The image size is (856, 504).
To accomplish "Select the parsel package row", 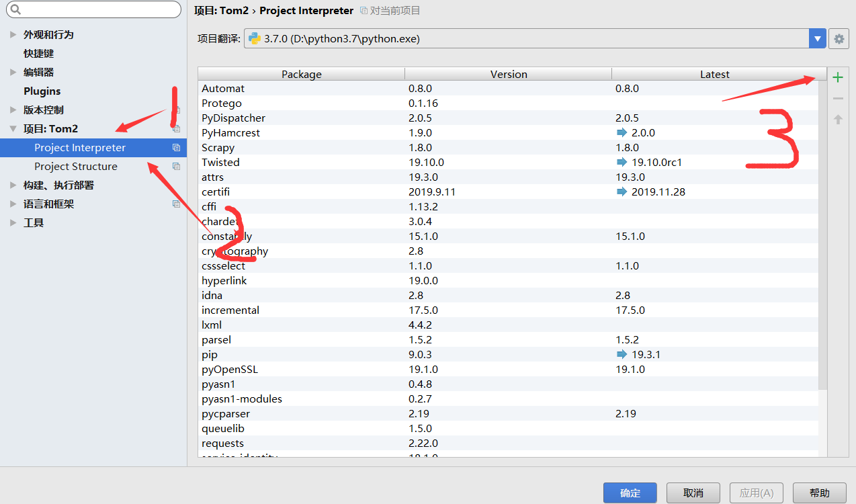I will tap(509, 339).
